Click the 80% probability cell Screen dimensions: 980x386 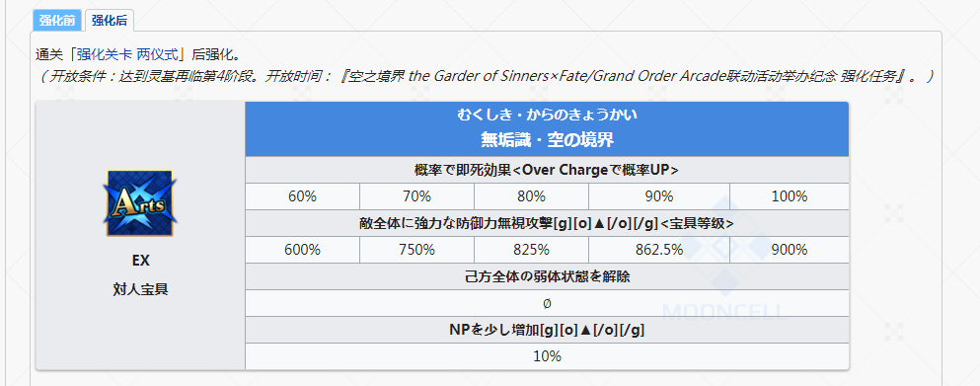531,196
